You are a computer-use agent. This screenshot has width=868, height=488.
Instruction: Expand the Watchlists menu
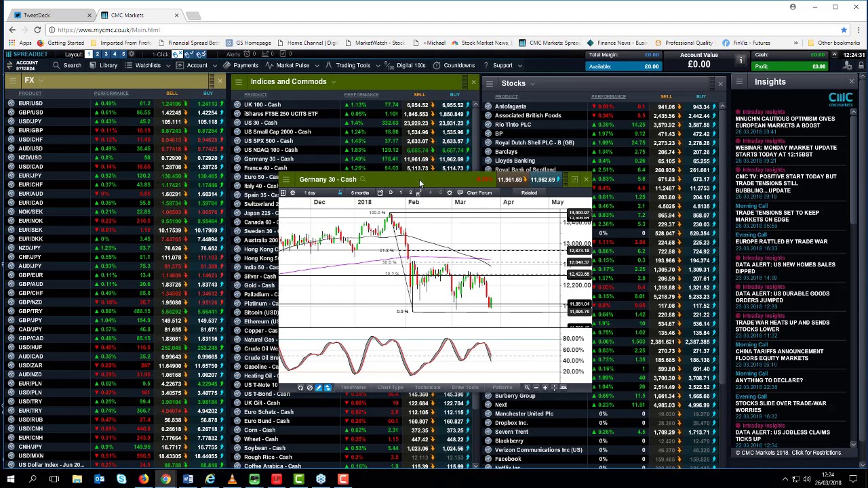148,66
